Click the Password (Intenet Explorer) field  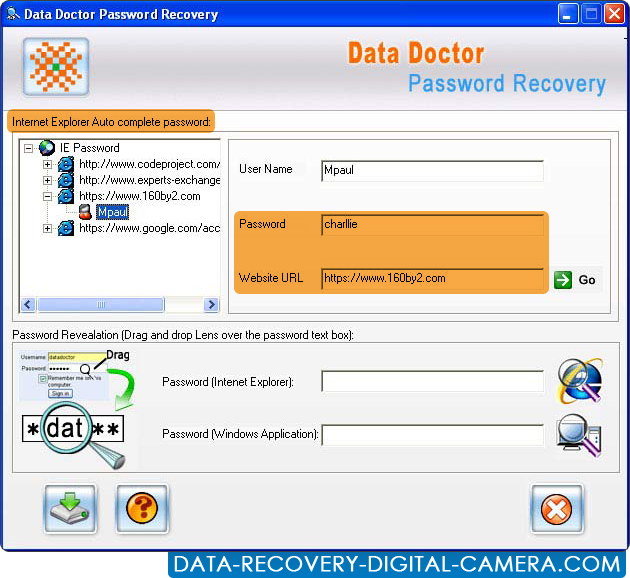tap(432, 381)
